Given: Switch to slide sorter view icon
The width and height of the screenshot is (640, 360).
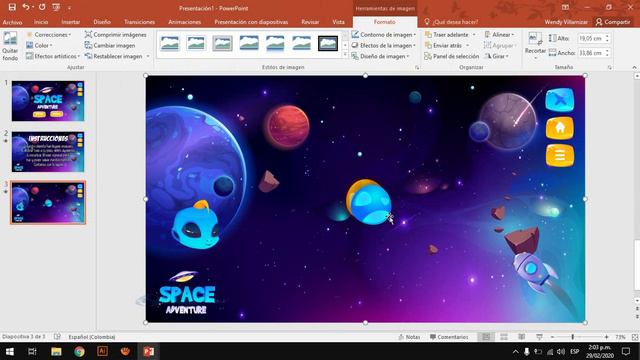Looking at the screenshot, I should click(504, 337).
